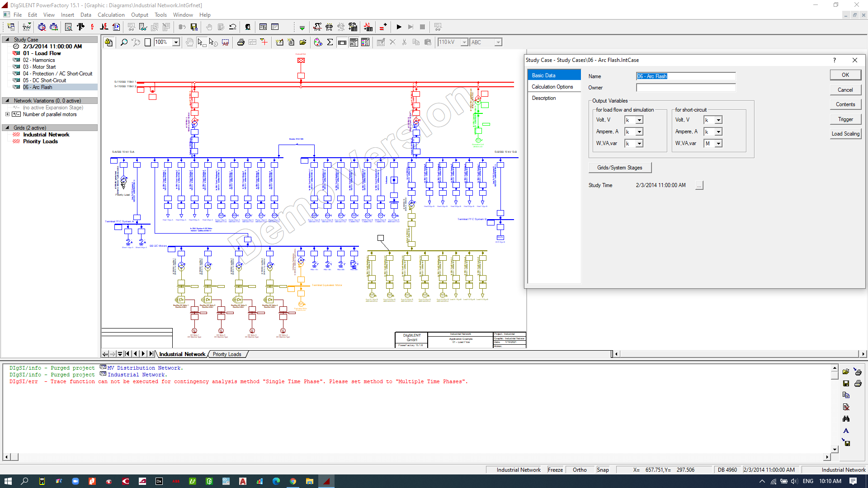Screen dimensions: 868x488
Task: Click the magnifier Zoom In icon
Action: (124, 42)
